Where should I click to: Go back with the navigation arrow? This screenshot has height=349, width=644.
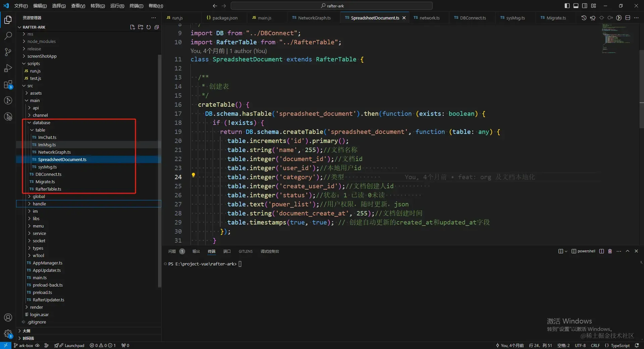click(215, 6)
